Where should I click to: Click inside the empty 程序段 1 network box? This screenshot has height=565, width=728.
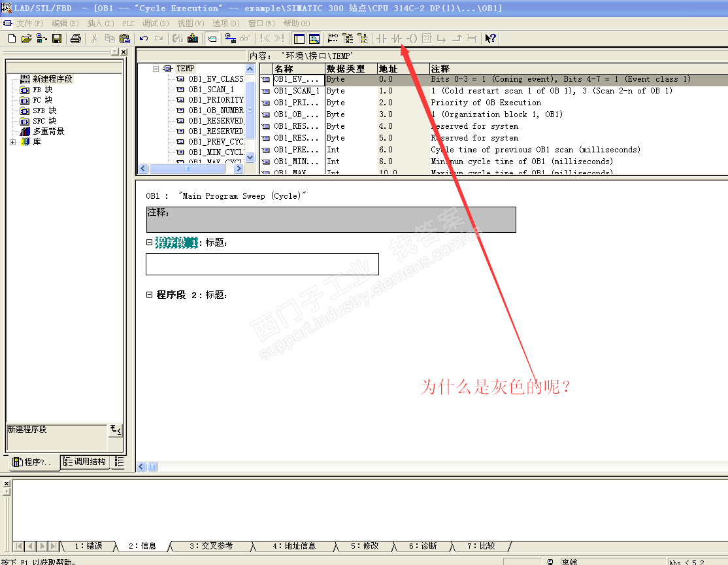click(x=262, y=264)
